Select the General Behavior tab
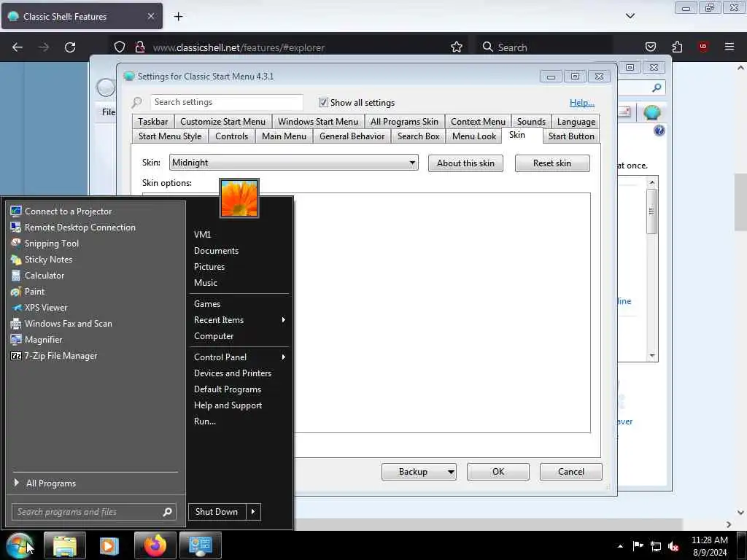Image resolution: width=747 pixels, height=560 pixels. pos(352,136)
